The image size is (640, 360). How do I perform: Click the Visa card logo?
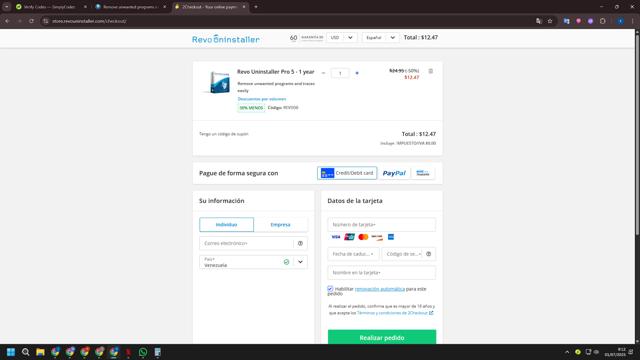[336, 237]
